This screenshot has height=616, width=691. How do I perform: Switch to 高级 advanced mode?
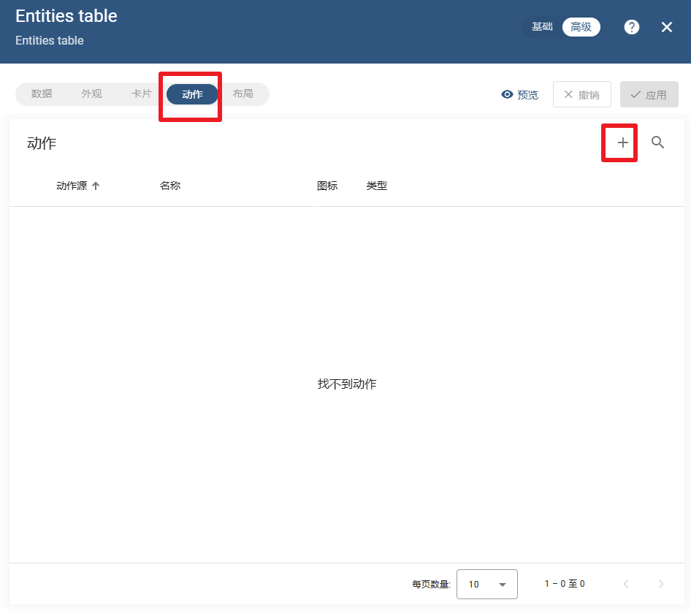coord(581,27)
